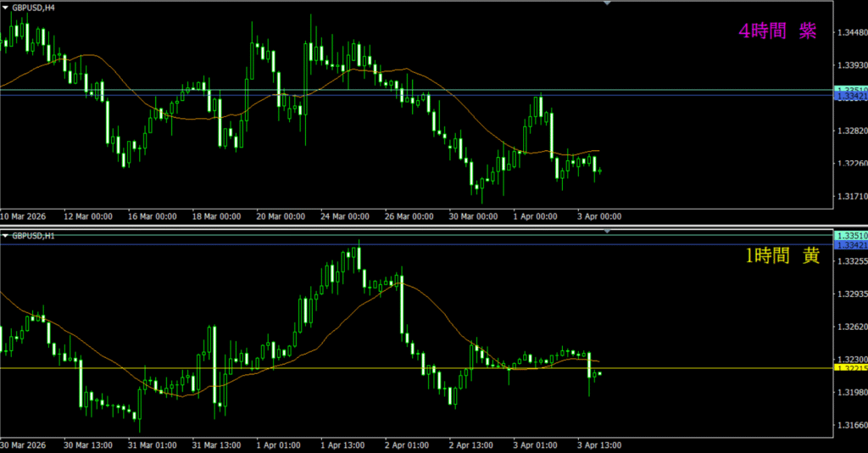
Task: Click the 2 Apr 01:00 time label
Action: tap(408, 445)
